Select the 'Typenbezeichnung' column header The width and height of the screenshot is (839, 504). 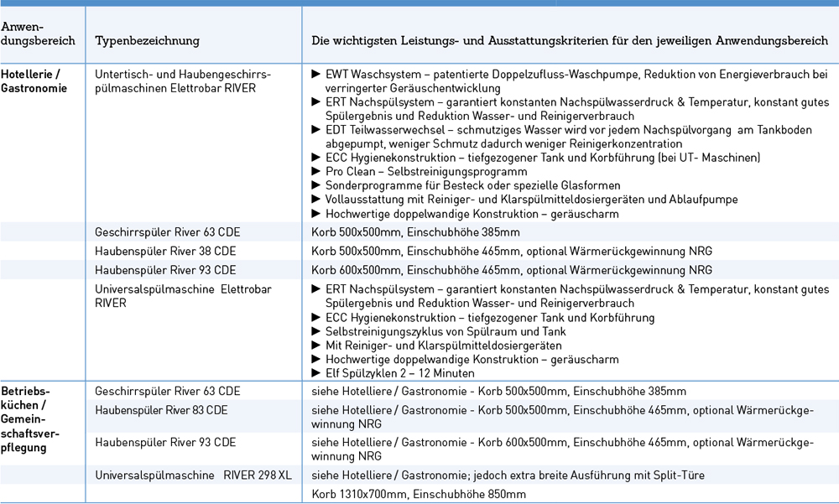(147, 40)
